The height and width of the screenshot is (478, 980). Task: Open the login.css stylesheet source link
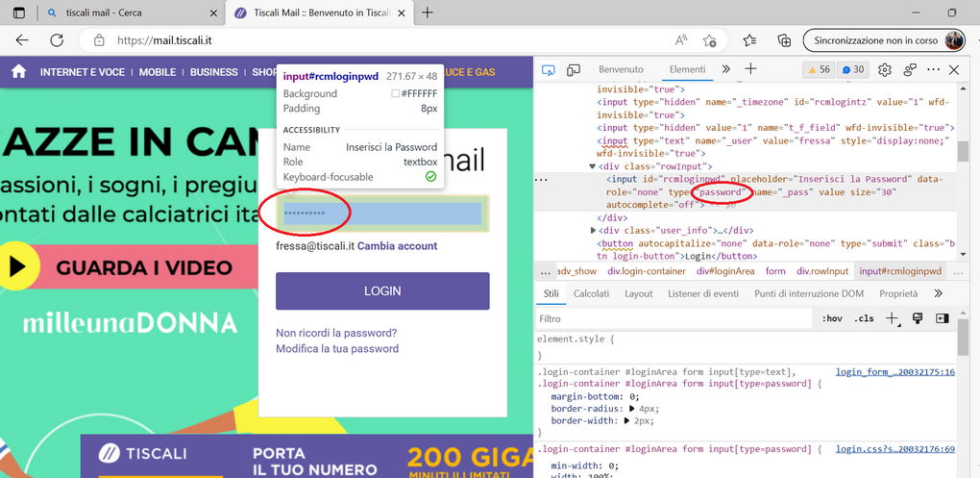895,449
